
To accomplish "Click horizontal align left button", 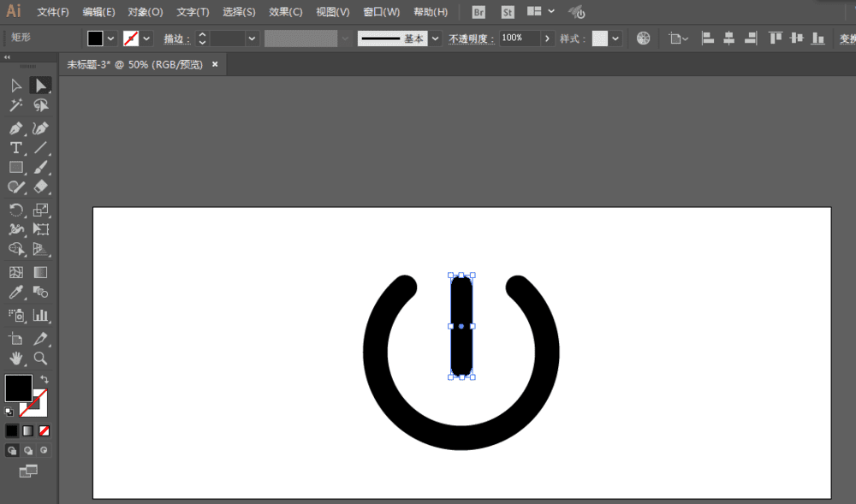I will [708, 39].
